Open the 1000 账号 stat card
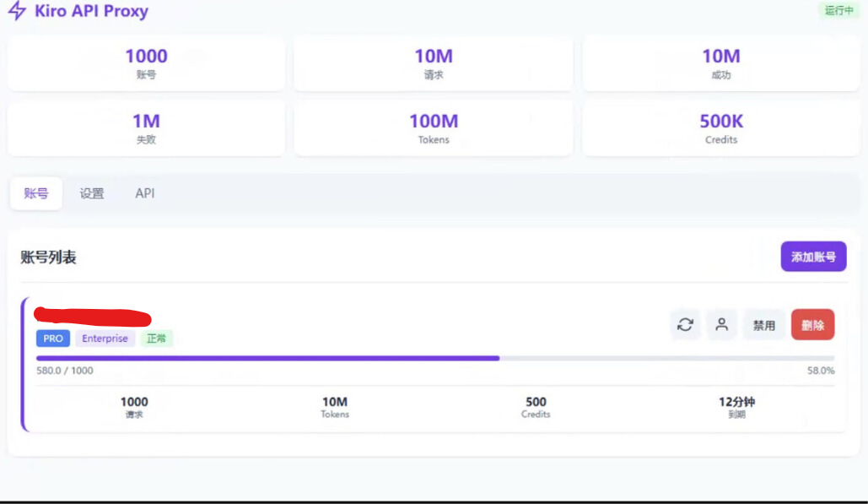This screenshot has height=504, width=868. [146, 63]
